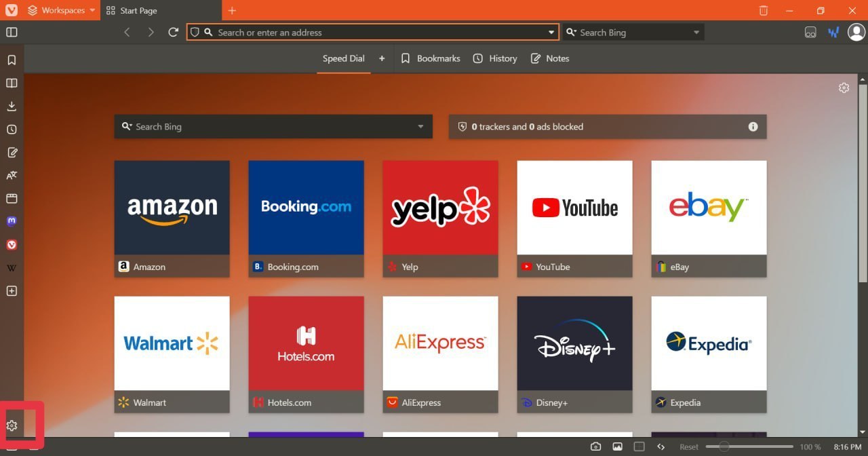Adjust the page zoom slider
Screen dimensions: 868x456
click(749, 446)
